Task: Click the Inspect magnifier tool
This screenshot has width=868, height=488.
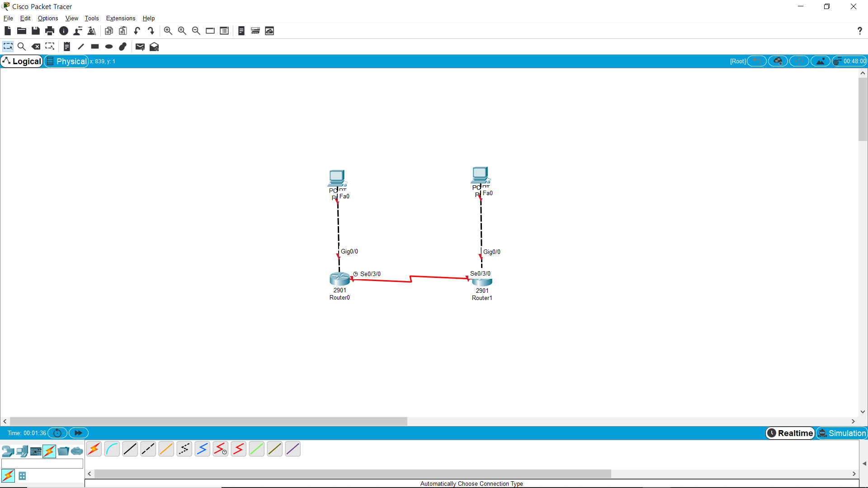Action: click(21, 47)
